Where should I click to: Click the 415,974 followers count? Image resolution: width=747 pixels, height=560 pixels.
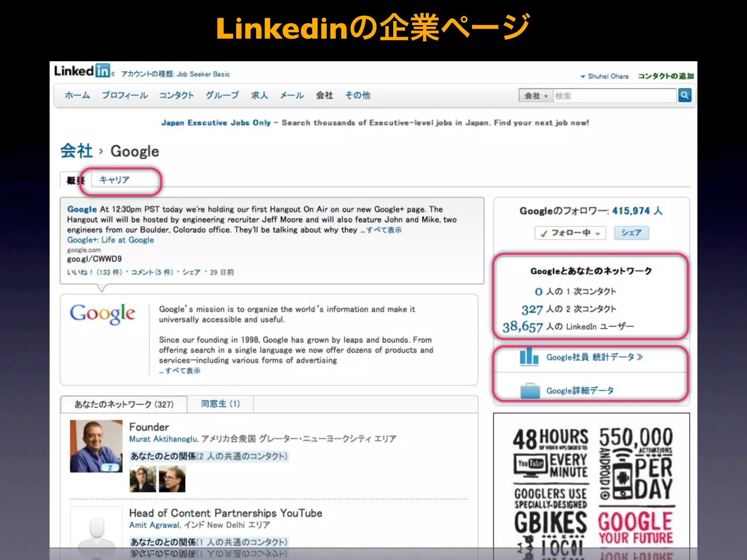631,211
